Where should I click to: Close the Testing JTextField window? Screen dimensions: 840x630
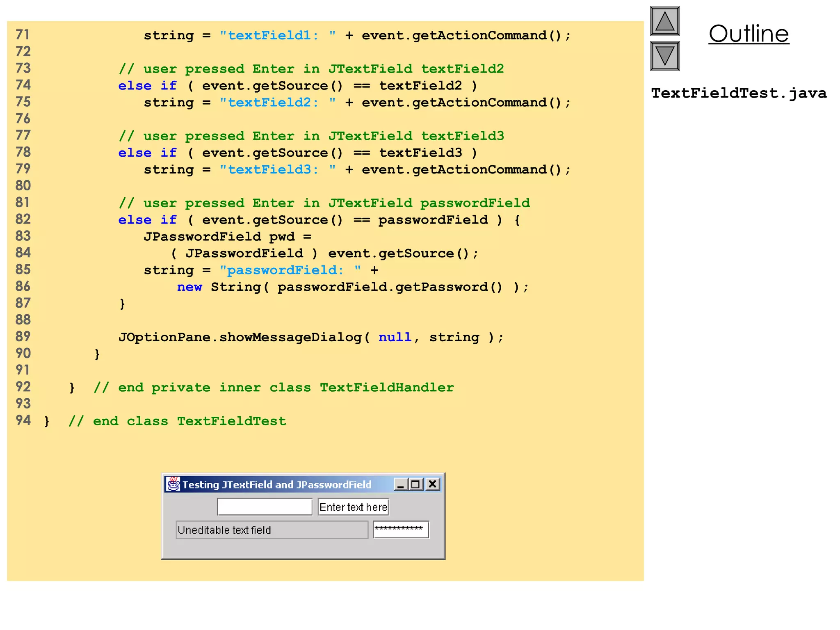pyautogui.click(x=432, y=484)
